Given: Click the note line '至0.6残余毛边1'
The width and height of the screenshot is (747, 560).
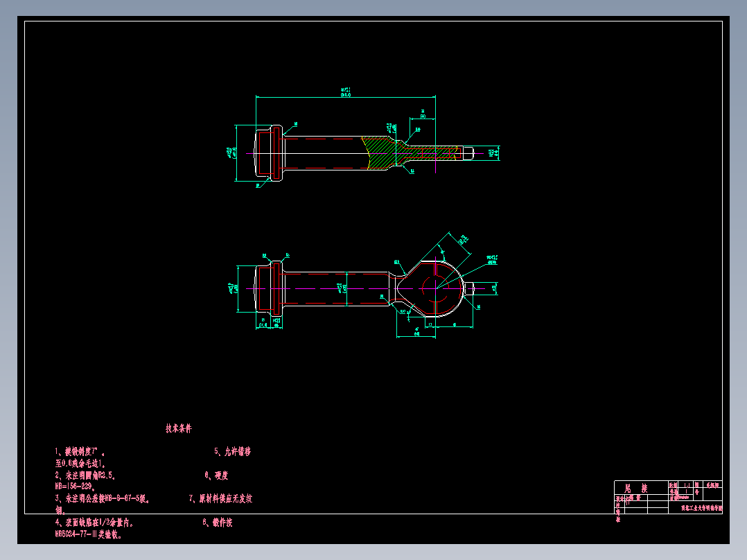Looking at the screenshot, I should 80,463.
